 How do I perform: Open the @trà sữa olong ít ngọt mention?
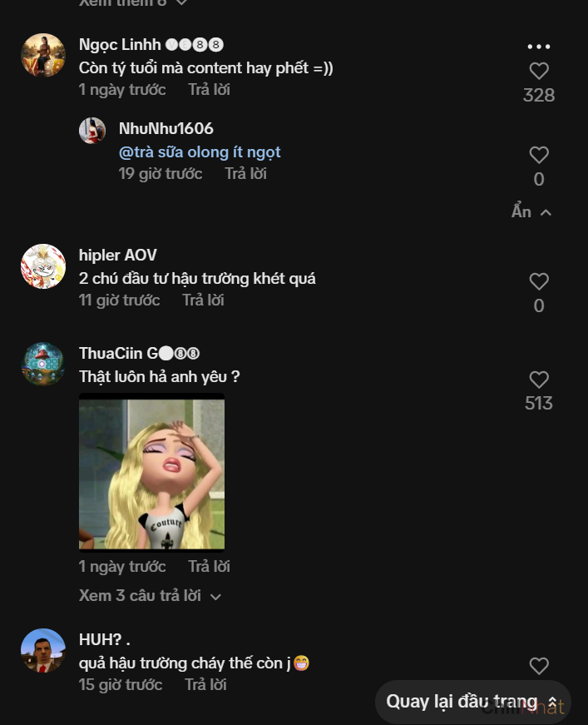pos(200,152)
